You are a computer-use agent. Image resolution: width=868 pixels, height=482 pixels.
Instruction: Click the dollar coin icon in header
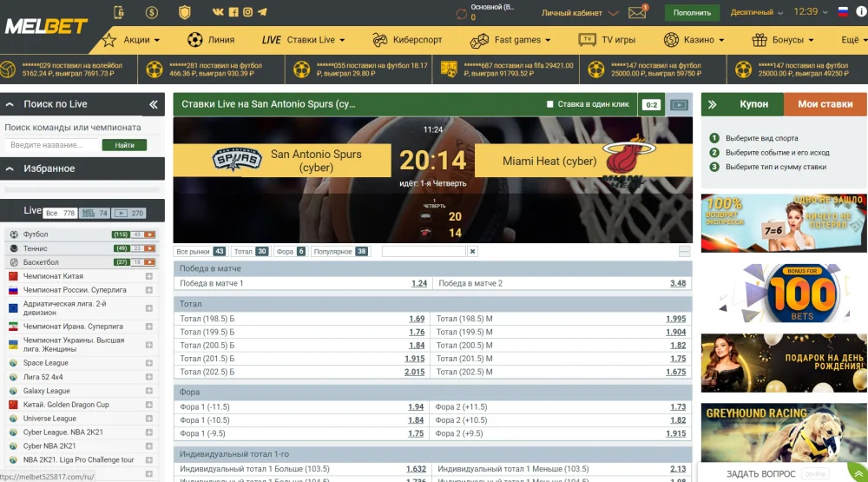coord(152,12)
